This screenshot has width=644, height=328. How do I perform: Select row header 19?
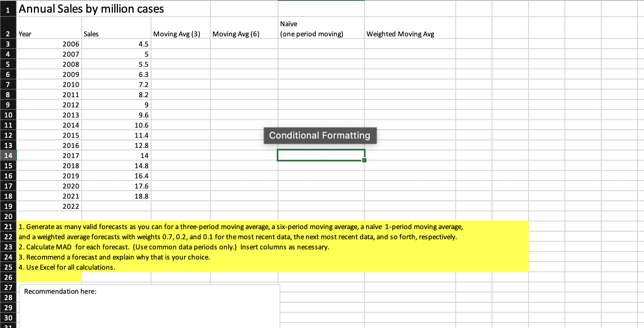point(8,206)
